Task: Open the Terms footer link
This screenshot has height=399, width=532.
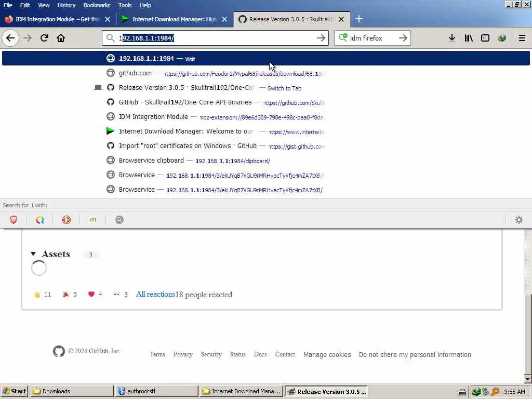Action: pos(157,354)
